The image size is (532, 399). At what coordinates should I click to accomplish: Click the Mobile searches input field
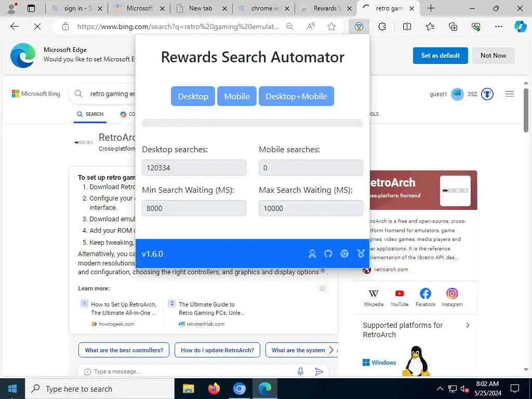[x=311, y=168]
